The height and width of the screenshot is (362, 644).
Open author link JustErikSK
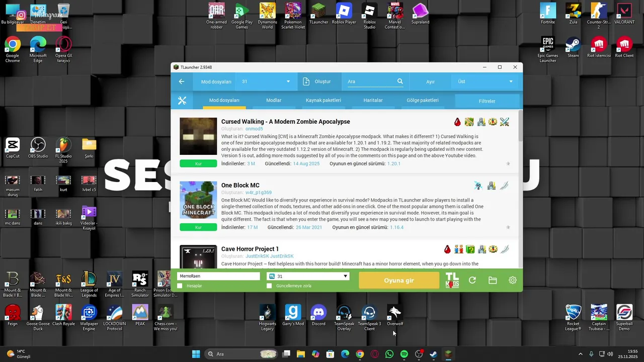tap(270, 256)
